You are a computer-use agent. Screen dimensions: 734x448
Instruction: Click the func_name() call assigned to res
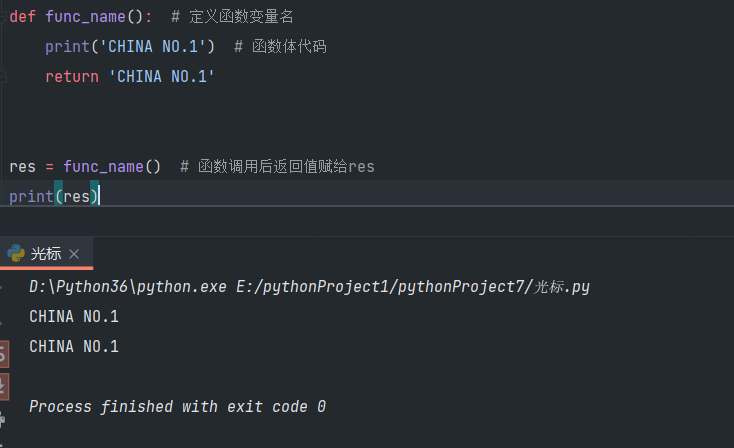coord(111,166)
